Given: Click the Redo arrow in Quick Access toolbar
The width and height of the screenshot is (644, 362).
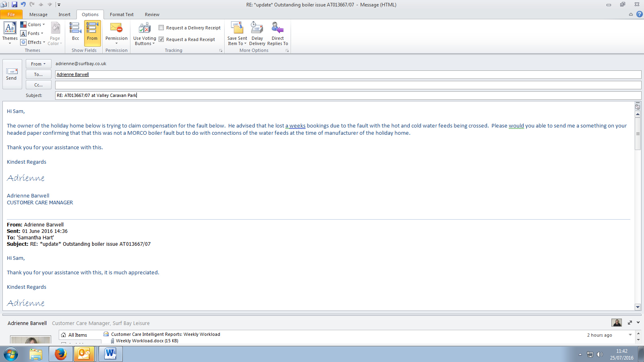Looking at the screenshot, I should pos(32,4).
